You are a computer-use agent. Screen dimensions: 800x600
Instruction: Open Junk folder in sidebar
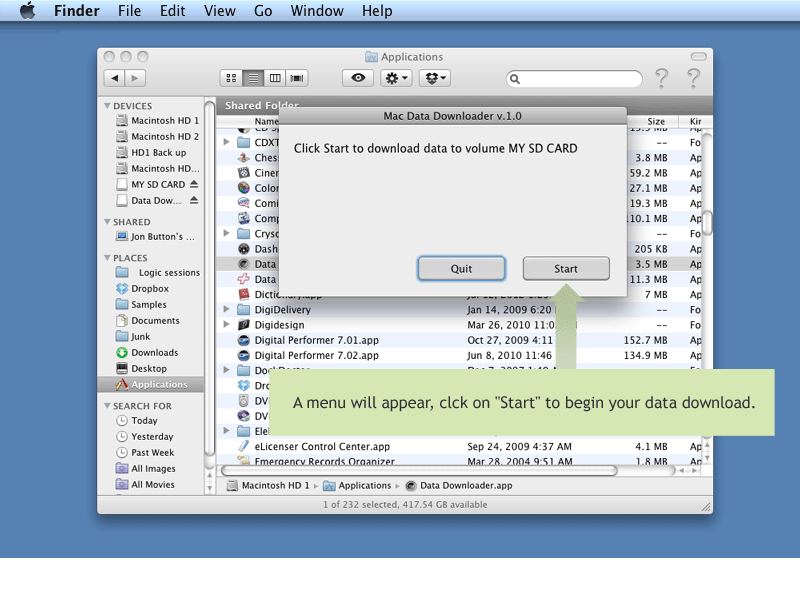(x=133, y=336)
